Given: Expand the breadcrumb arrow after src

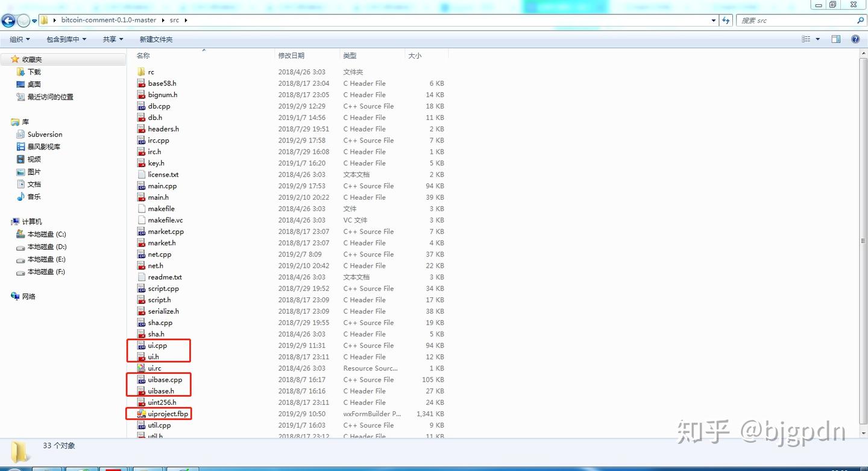Looking at the screenshot, I should tap(186, 20).
